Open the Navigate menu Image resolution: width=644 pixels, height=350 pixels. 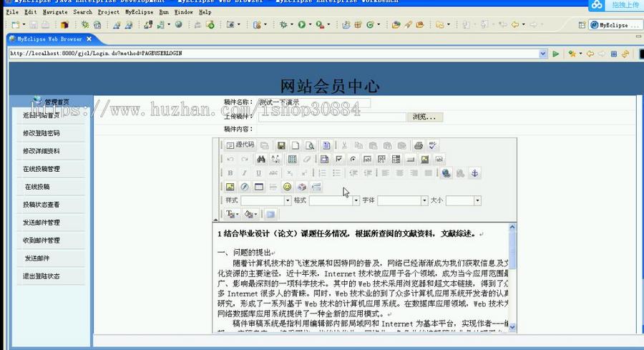click(x=55, y=12)
